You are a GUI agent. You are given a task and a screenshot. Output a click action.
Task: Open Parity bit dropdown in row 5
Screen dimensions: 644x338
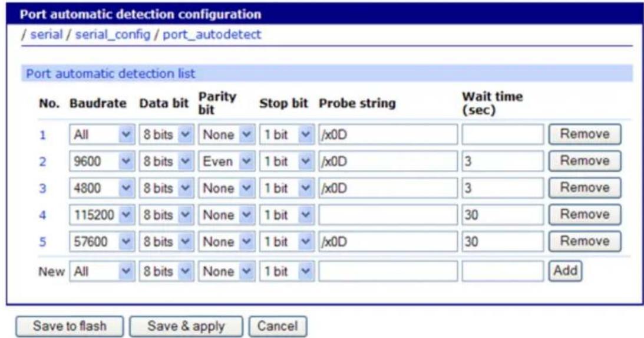point(227,241)
